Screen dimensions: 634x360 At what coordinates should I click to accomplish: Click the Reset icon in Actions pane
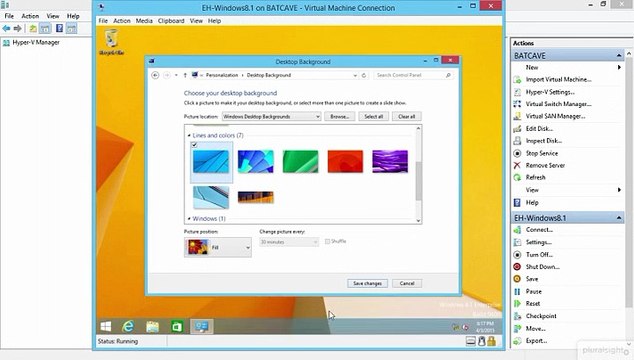point(517,304)
